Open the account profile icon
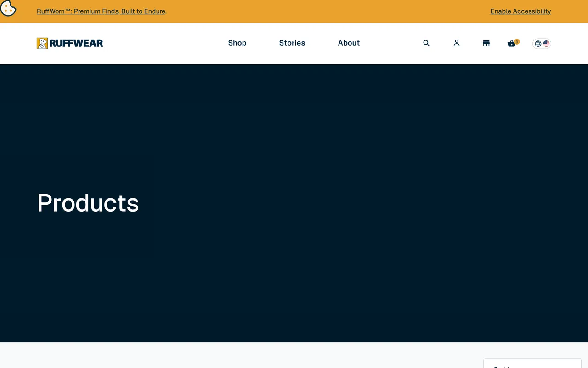 click(x=457, y=43)
